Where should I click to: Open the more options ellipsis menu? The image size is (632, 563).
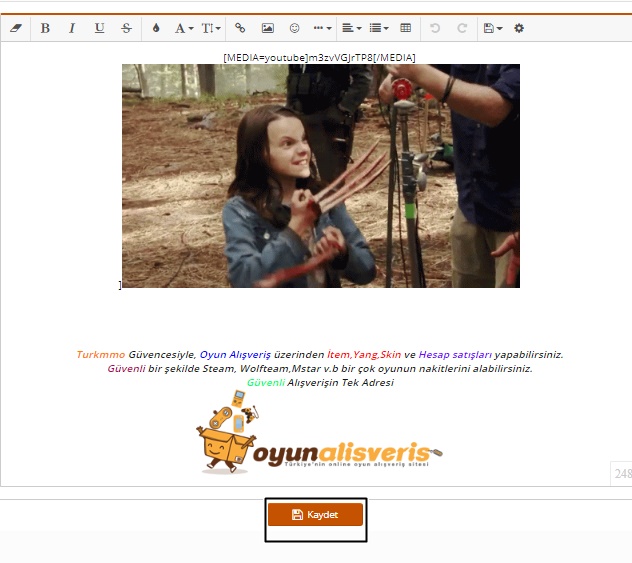click(322, 29)
